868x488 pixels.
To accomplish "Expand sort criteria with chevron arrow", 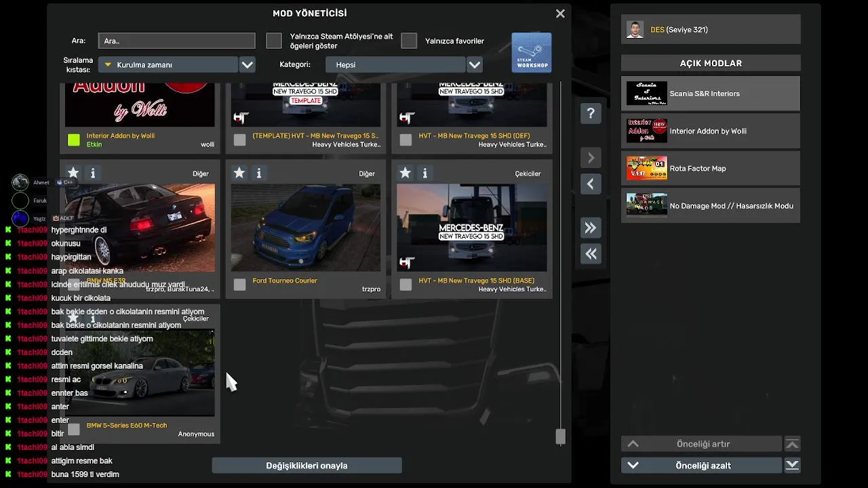I will (248, 65).
